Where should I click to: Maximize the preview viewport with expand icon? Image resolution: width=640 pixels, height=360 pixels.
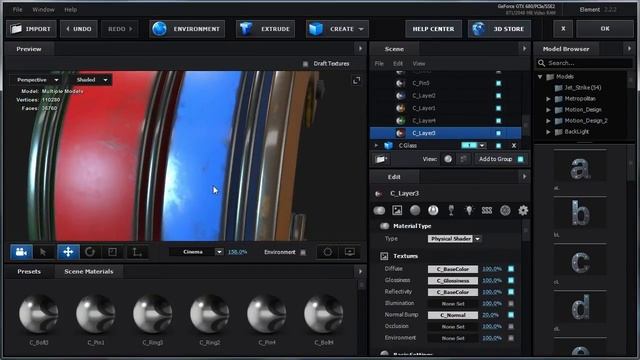coord(356,80)
